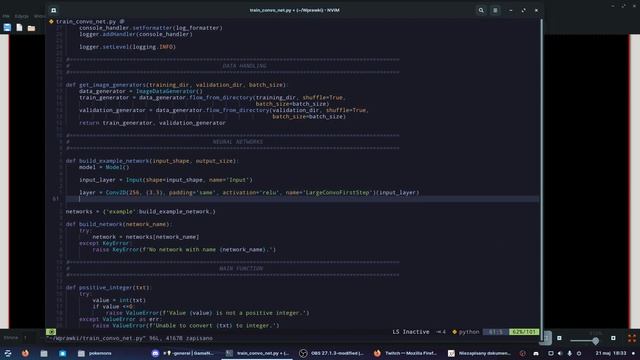Screen dimensions: 640x360
Task: Click the orange fullscreen icon at bottom right
Action: (632, 338)
